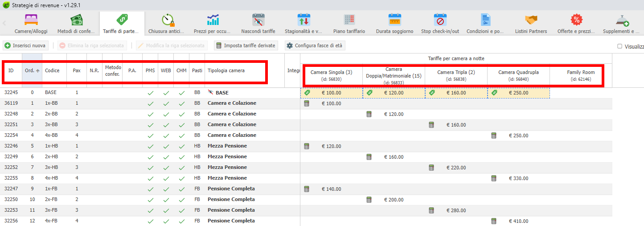Viewport: 644px width, 226px height.
Task: Open Metodi di conferma money icon
Action: pyautogui.click(x=77, y=20)
